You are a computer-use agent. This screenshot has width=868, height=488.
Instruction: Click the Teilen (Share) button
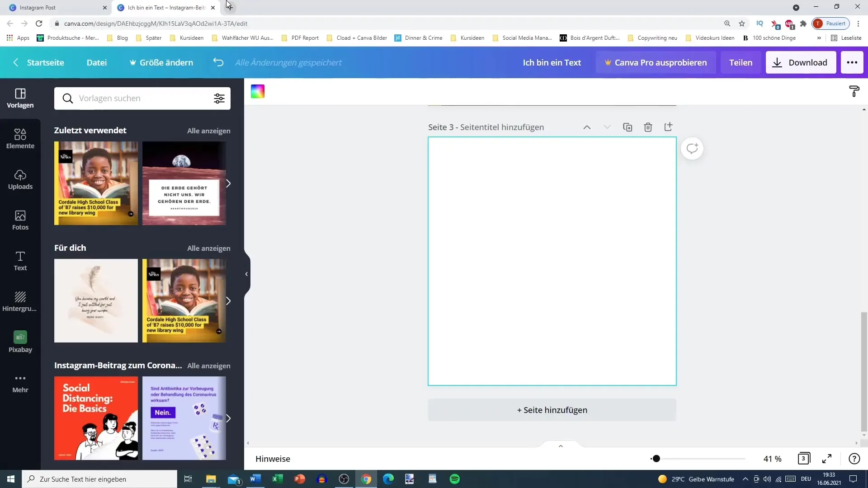741,62
